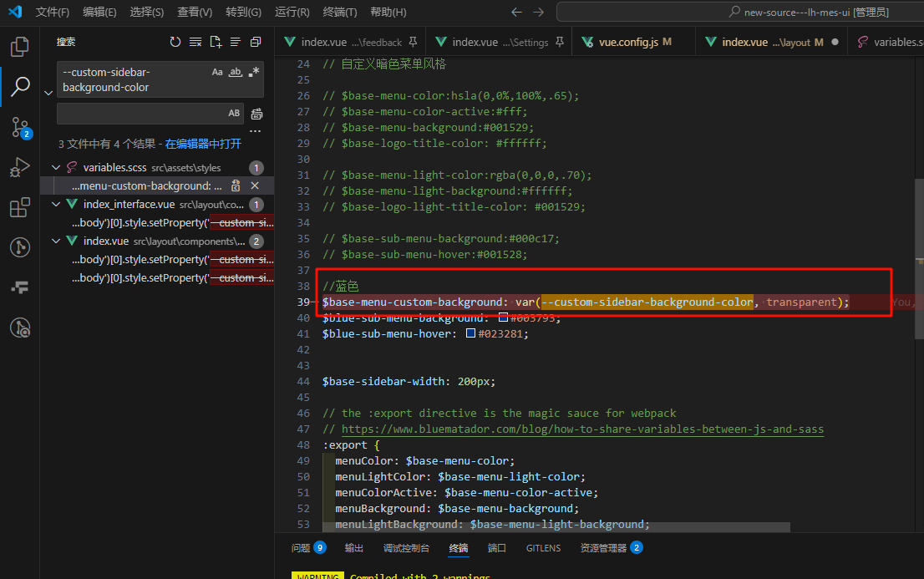Click color swatch for #023281
The image size is (924, 579).
pos(471,333)
